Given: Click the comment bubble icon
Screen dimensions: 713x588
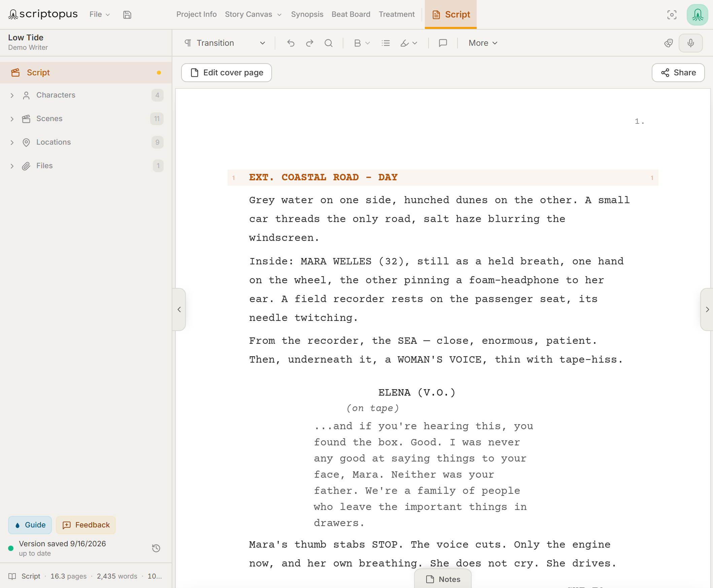Looking at the screenshot, I should (x=443, y=43).
